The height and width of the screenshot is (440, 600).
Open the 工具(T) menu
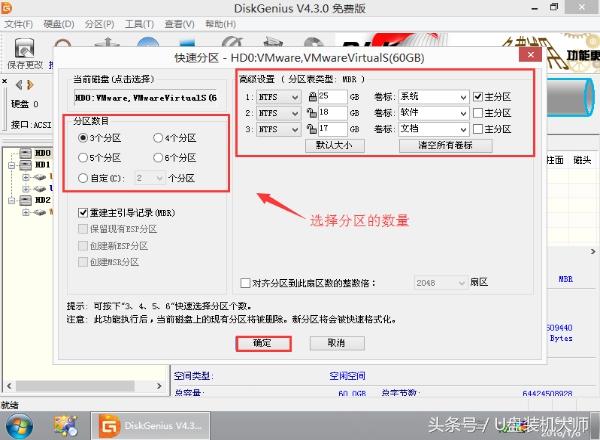(139, 24)
